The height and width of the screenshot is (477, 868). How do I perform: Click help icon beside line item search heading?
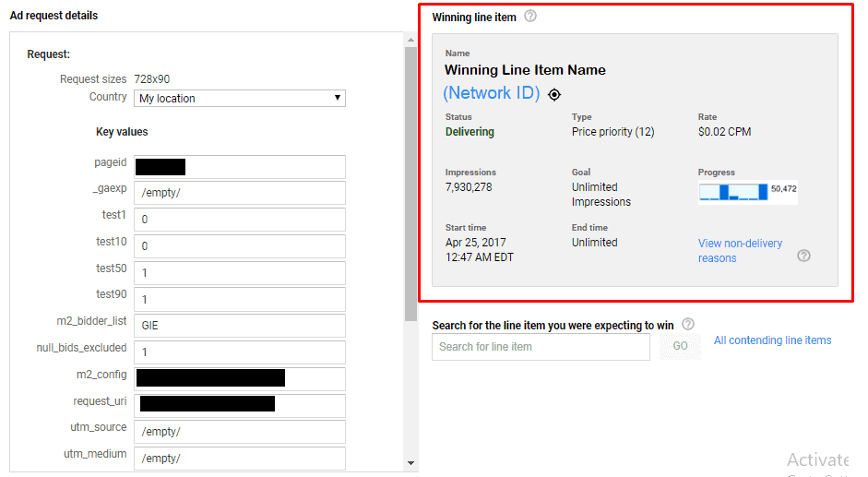(688, 324)
